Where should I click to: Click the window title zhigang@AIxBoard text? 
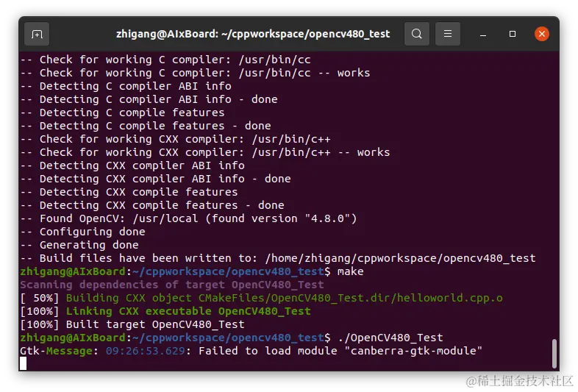pos(253,34)
